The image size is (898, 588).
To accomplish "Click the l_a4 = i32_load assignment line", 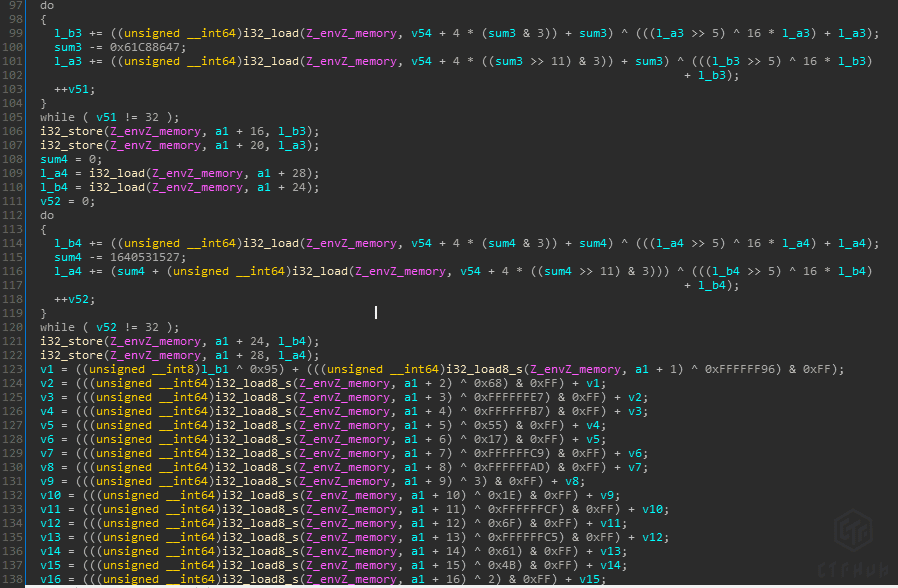I will point(180,173).
